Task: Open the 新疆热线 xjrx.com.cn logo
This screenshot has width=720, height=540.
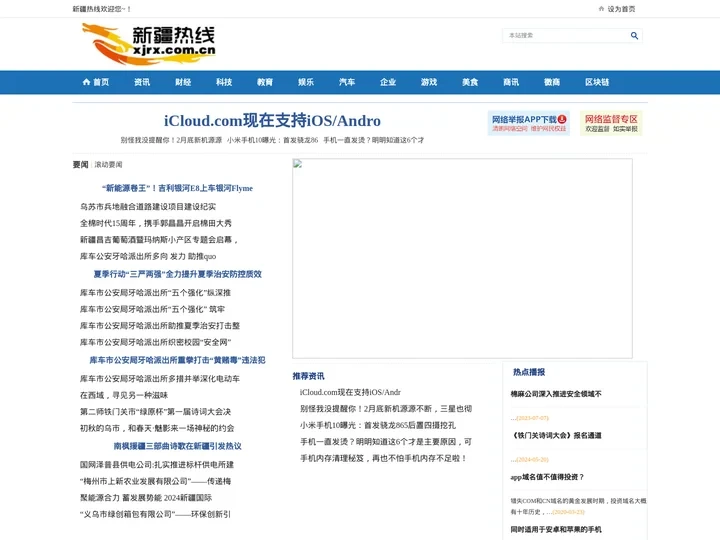Action: (x=148, y=44)
